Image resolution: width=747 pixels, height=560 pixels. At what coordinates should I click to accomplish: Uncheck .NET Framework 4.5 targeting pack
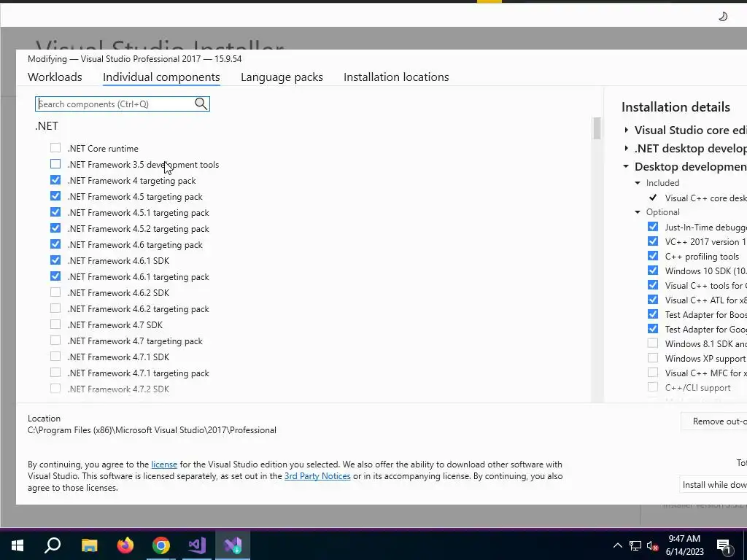point(55,196)
